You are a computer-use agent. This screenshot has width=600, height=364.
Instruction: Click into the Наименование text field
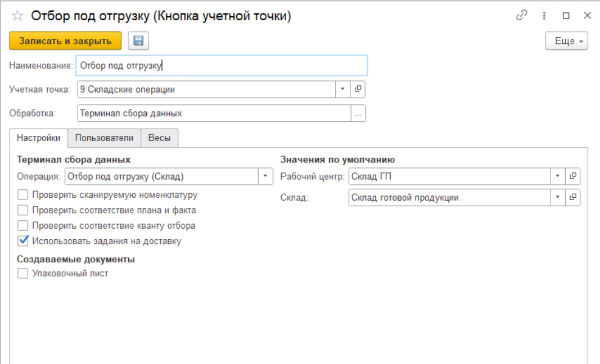pyautogui.click(x=222, y=65)
